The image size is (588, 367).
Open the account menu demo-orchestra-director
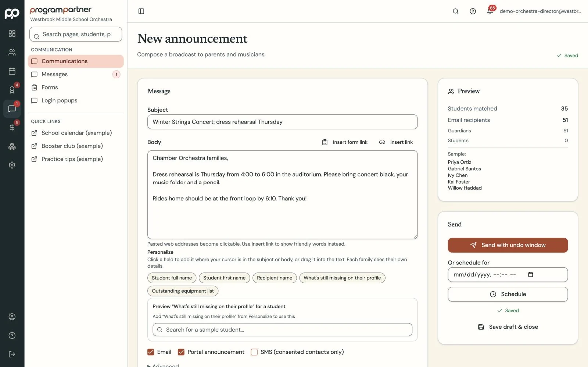pyautogui.click(x=540, y=11)
